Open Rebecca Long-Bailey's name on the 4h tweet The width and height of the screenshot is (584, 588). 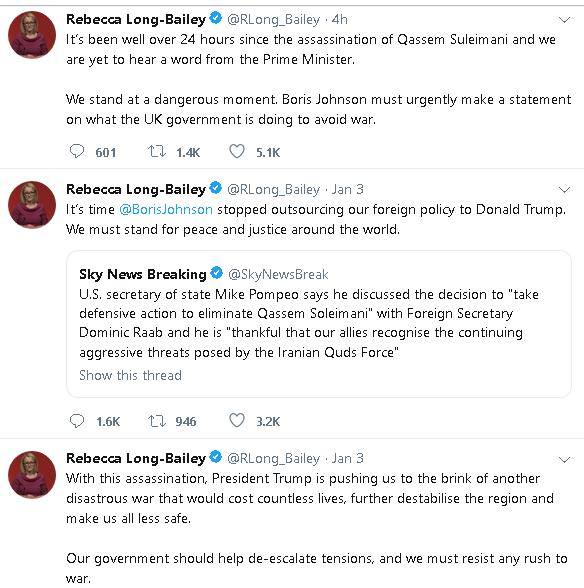point(136,19)
